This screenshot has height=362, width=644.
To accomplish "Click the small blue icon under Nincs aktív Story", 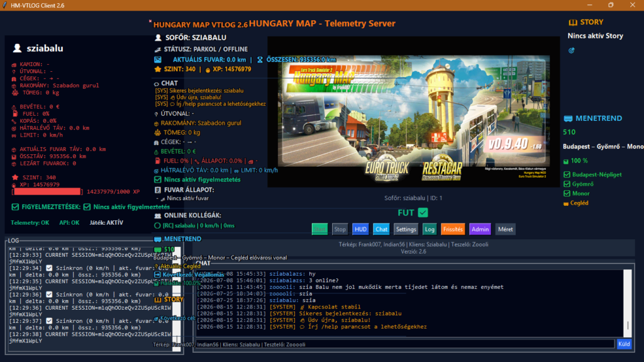I will (x=571, y=50).
